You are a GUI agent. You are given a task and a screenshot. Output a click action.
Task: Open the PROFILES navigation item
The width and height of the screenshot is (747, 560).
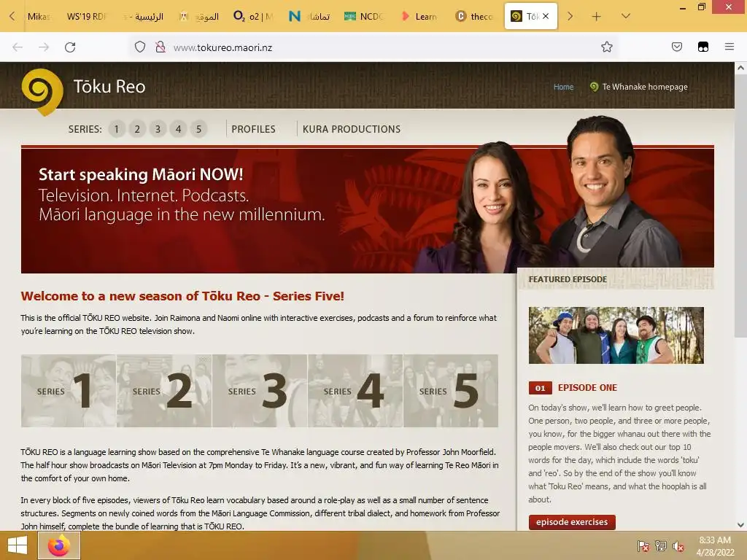[x=253, y=129]
